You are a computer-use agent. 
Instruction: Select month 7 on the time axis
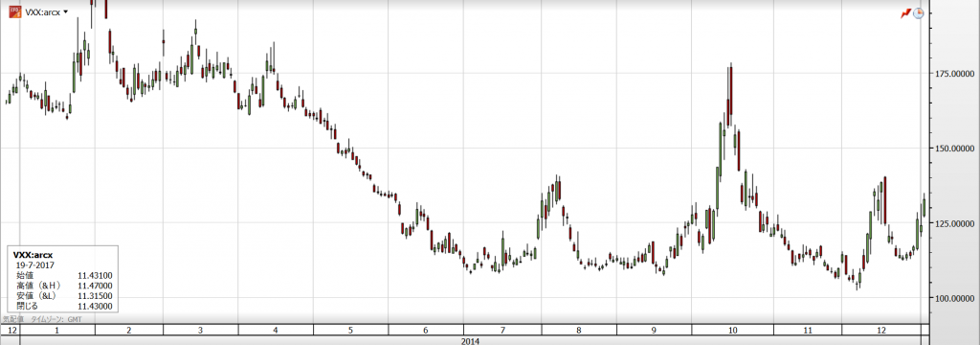(502, 330)
